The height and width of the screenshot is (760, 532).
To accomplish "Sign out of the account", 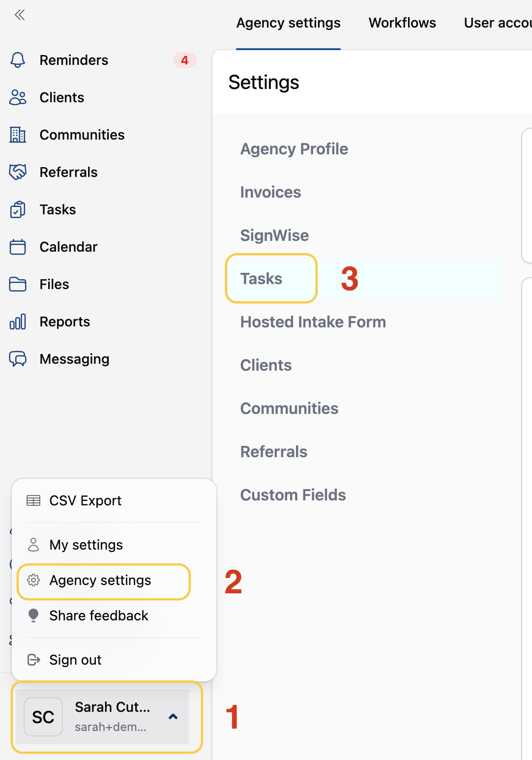I will [x=75, y=660].
